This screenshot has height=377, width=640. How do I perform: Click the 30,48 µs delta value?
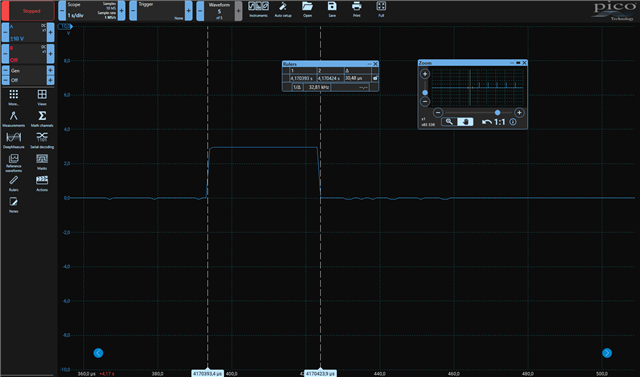(353, 78)
